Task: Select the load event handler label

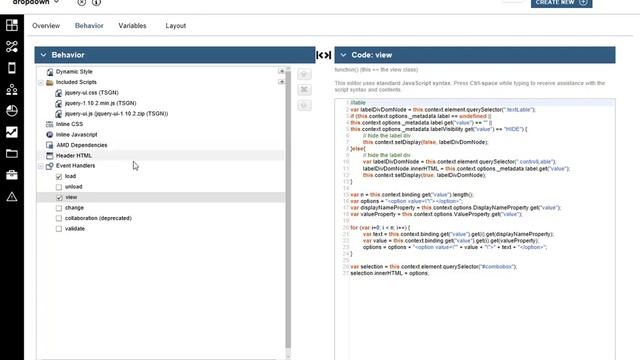Action: tap(70, 176)
